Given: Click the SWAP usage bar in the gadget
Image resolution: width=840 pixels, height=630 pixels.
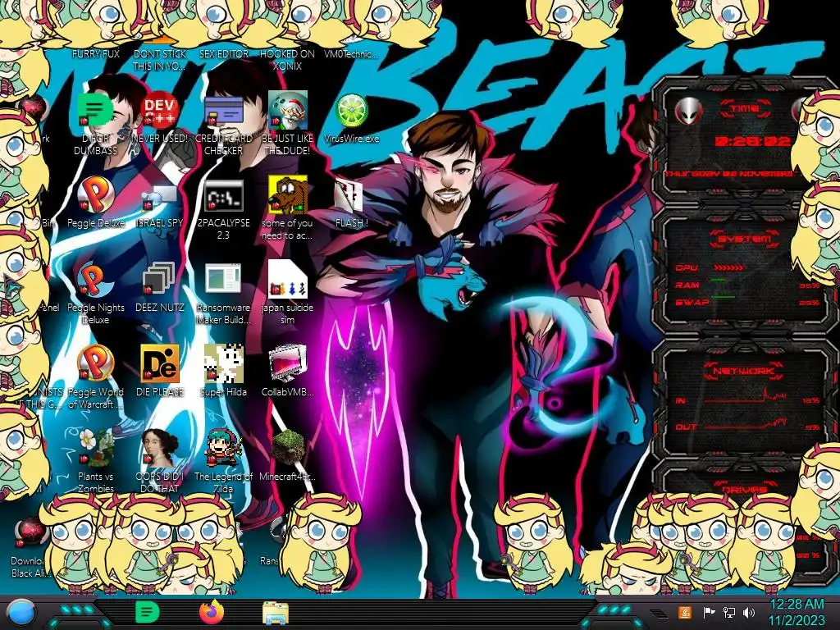Looking at the screenshot, I should (723, 297).
